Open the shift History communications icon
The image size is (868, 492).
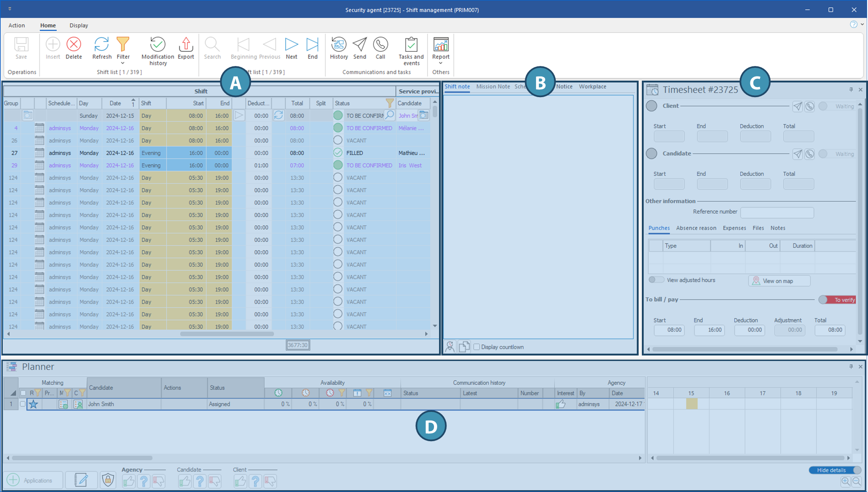339,45
